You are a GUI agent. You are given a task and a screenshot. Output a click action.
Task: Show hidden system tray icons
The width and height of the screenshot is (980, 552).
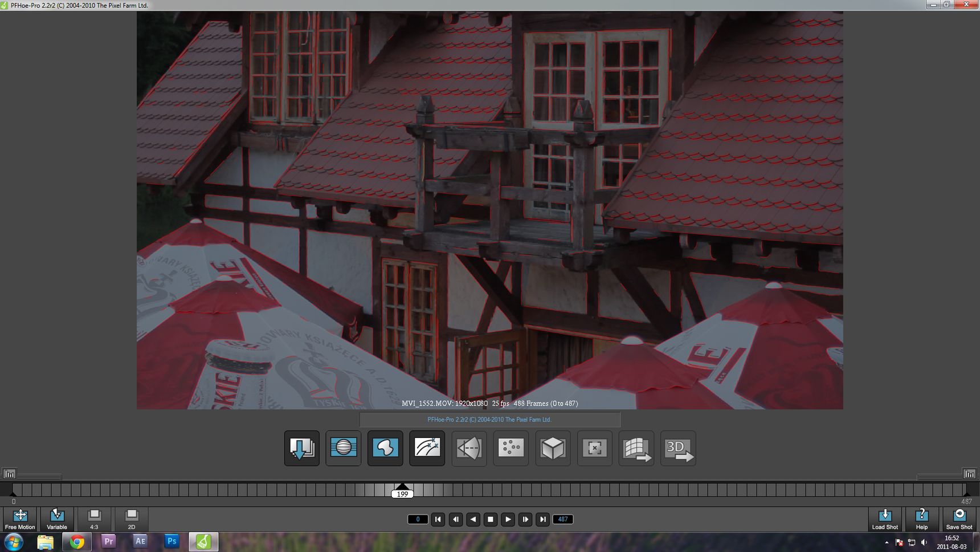coord(887,542)
